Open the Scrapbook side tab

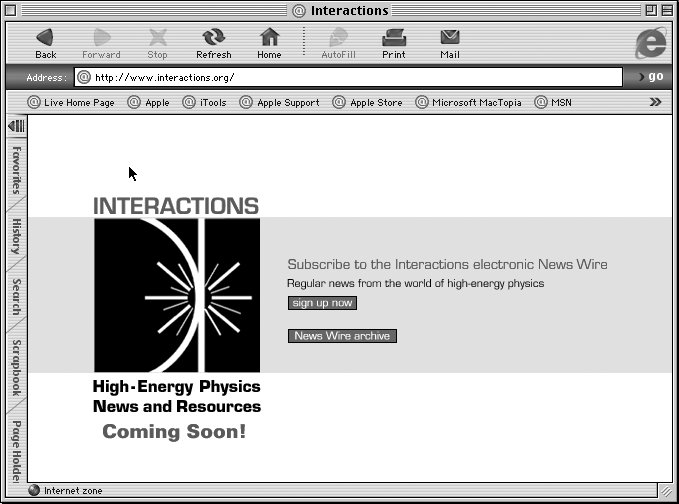coord(16,368)
